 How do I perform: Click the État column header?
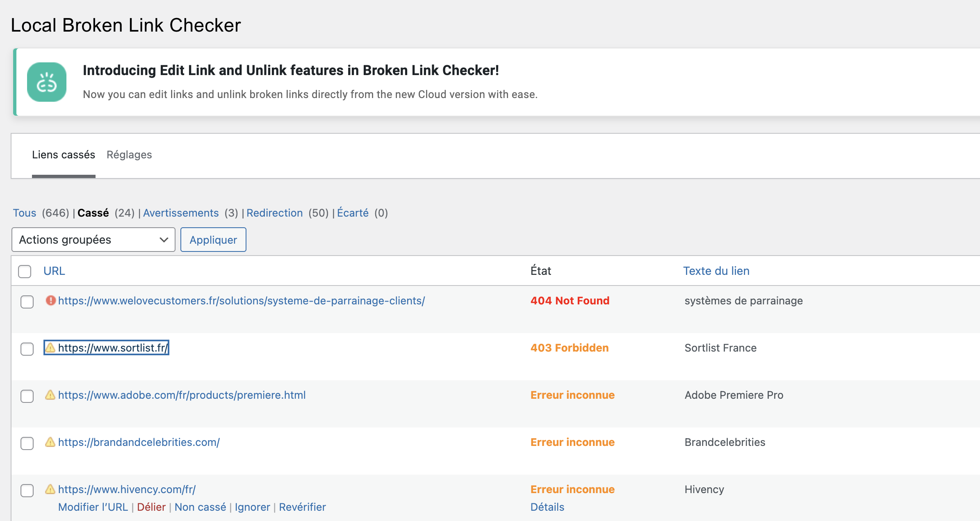[541, 271]
